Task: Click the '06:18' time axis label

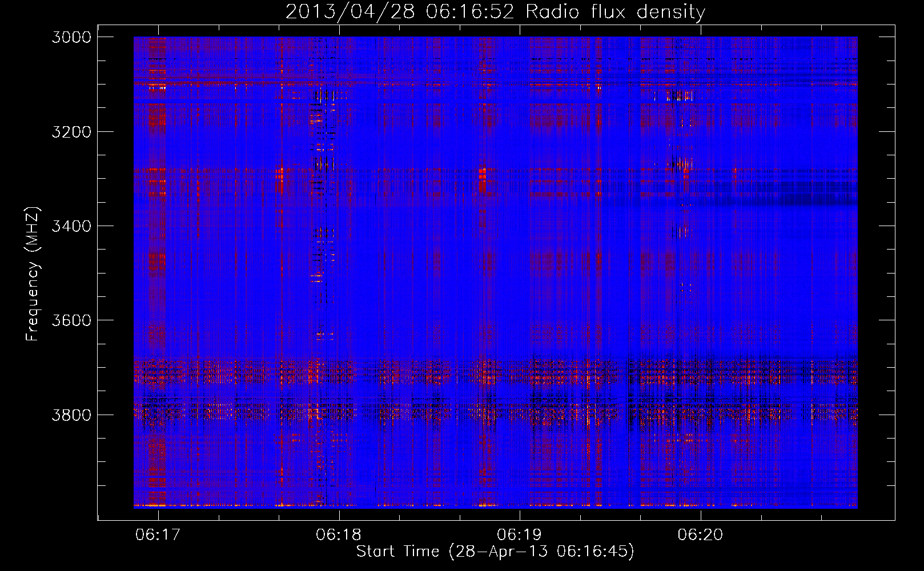Action: pos(339,534)
